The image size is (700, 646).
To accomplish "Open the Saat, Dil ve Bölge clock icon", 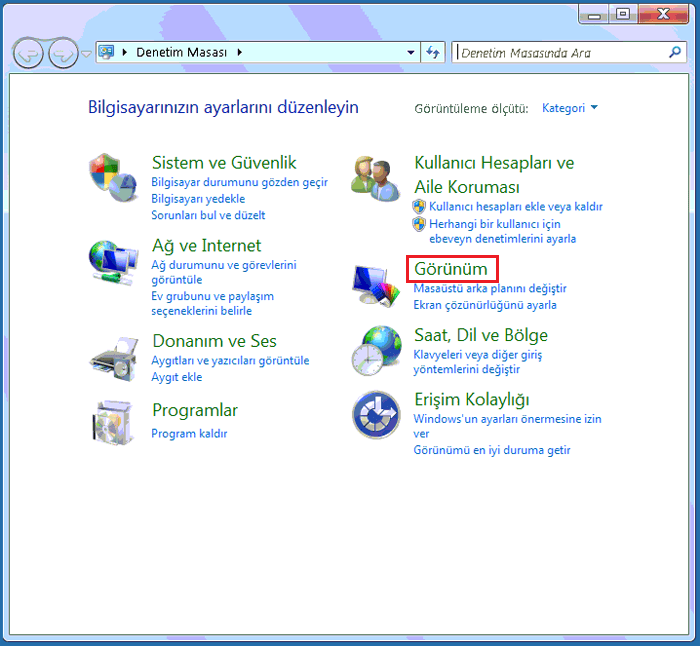I will click(x=376, y=350).
